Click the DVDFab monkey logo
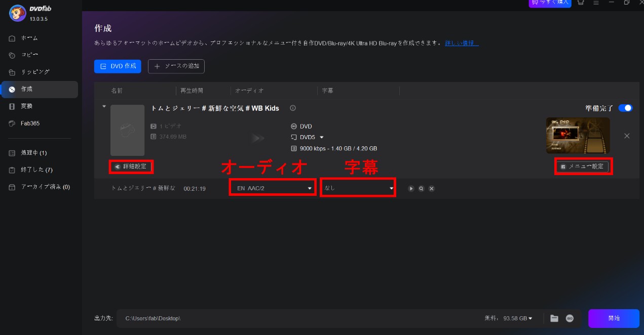 pyautogui.click(x=18, y=14)
